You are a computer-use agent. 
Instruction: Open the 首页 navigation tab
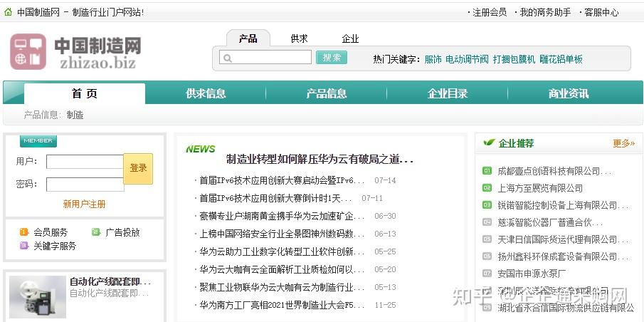pyautogui.click(x=85, y=93)
